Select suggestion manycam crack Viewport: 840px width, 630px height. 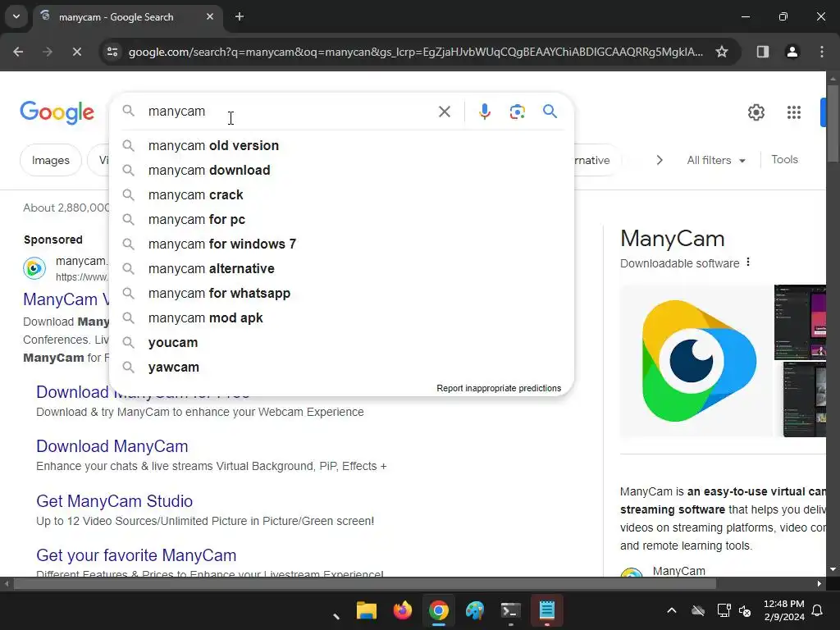341,195
